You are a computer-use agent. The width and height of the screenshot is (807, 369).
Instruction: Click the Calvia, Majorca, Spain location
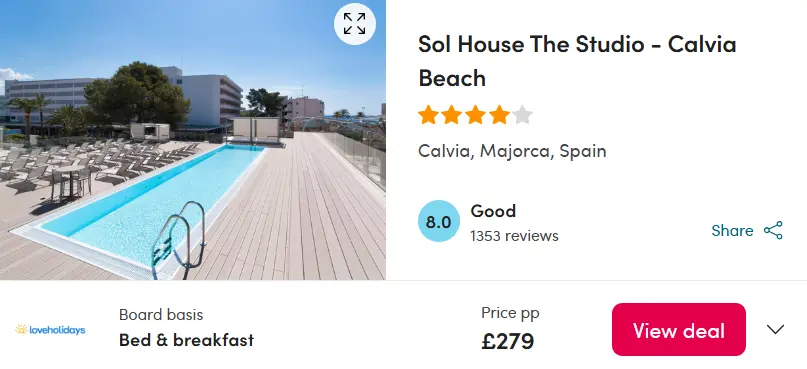tap(512, 151)
